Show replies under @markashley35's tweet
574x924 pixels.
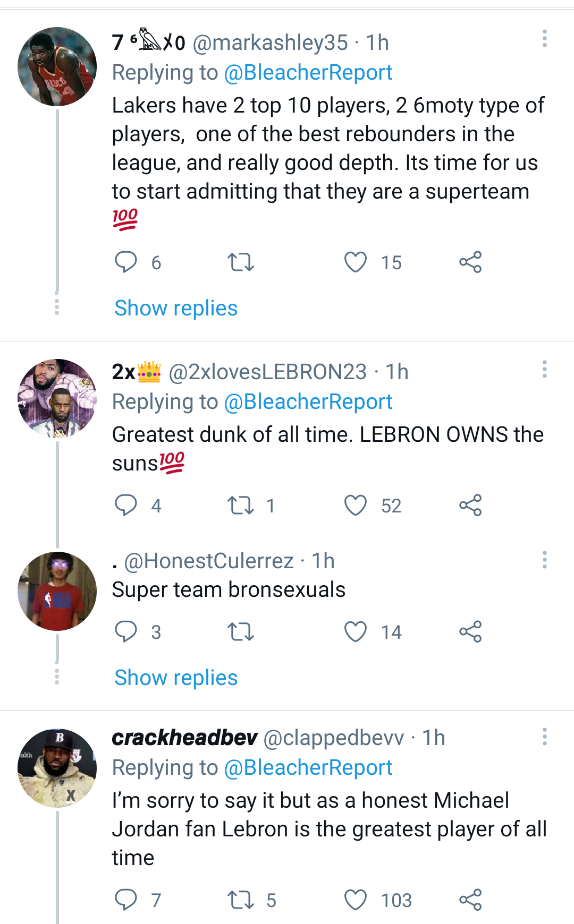coord(175,308)
